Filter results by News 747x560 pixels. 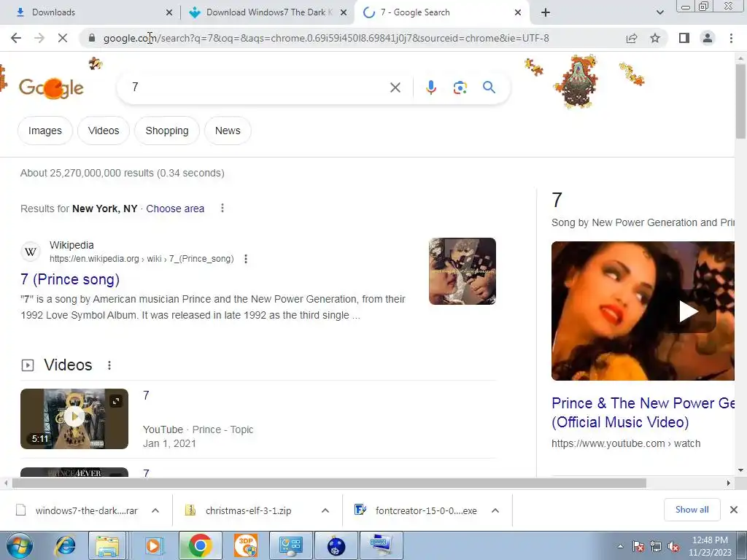pyautogui.click(x=228, y=131)
